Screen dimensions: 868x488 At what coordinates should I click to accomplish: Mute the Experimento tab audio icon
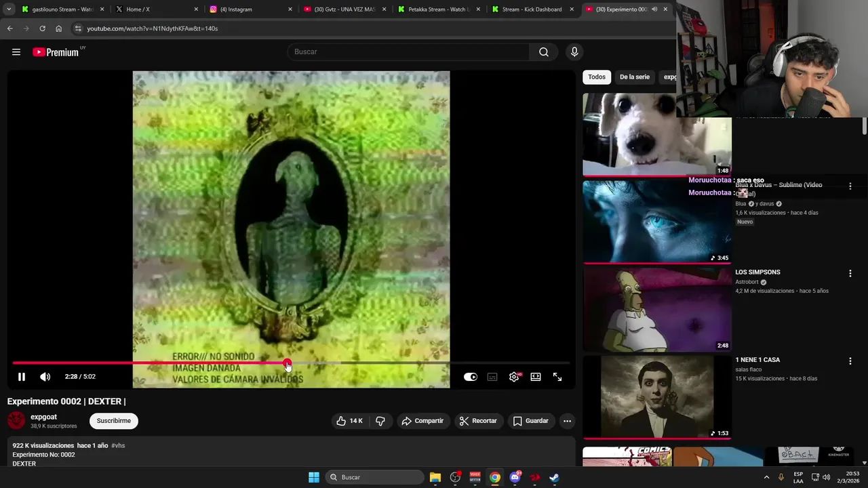click(654, 9)
